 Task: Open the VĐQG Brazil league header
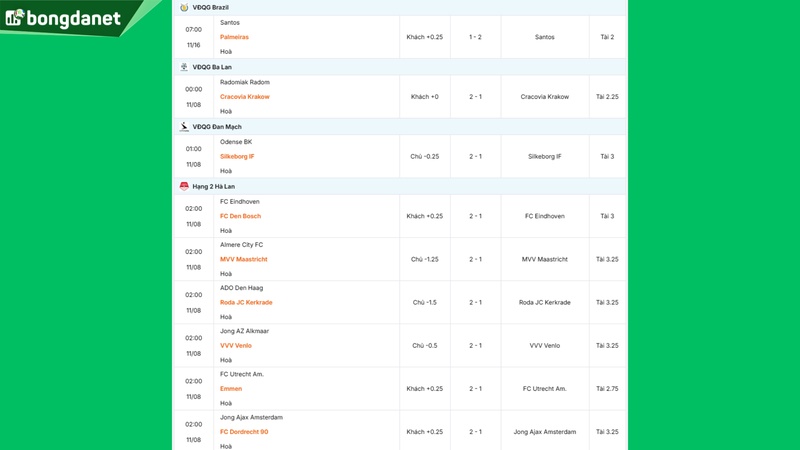click(210, 7)
